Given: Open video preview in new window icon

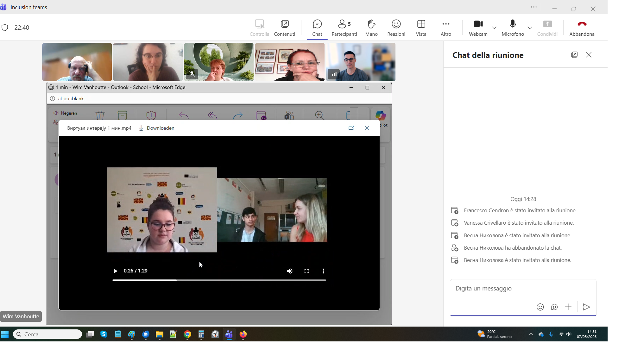Looking at the screenshot, I should coord(351,128).
